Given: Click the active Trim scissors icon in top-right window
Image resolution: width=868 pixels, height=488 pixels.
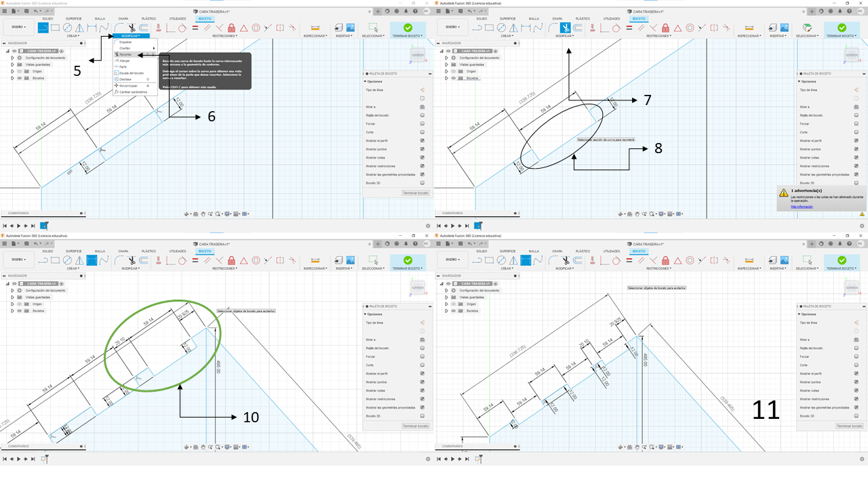Looking at the screenshot, I should (564, 28).
